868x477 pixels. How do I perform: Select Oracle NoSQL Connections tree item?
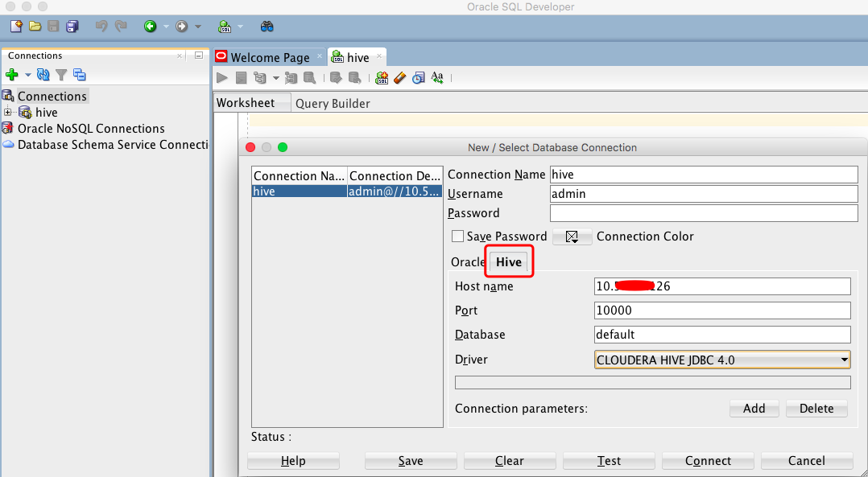coord(91,128)
